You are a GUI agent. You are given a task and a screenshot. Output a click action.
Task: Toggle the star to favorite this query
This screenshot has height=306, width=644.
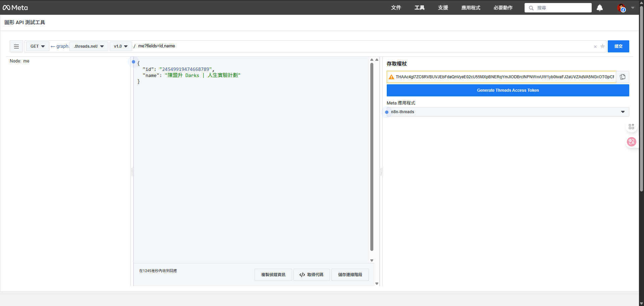(x=602, y=47)
